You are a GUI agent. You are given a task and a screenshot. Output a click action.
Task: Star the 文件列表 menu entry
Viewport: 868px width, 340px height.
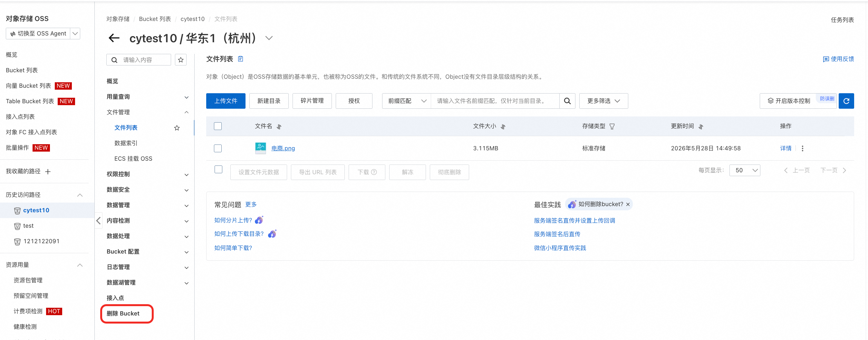click(x=177, y=128)
